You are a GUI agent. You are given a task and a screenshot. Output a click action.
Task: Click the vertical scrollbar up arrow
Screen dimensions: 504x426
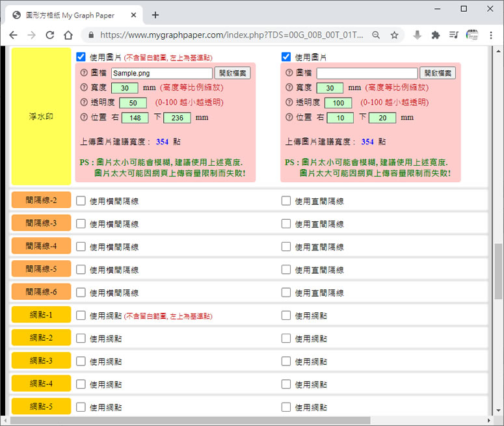[x=498, y=51]
